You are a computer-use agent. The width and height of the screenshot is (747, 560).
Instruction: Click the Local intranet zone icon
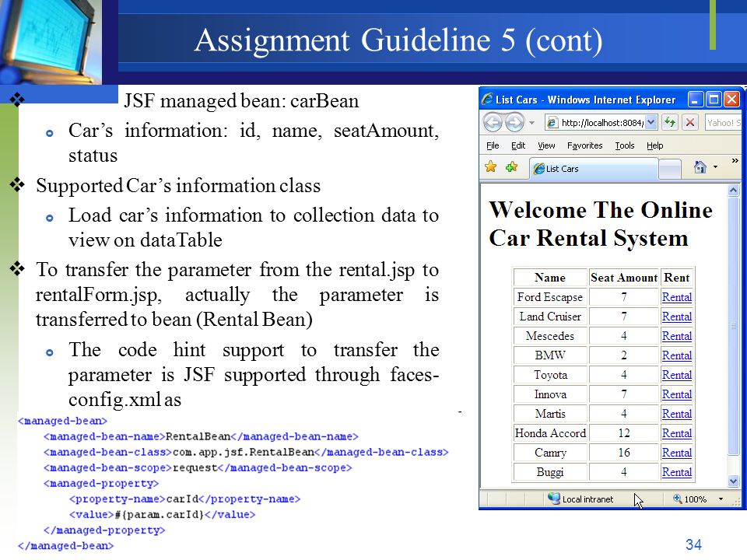(553, 498)
